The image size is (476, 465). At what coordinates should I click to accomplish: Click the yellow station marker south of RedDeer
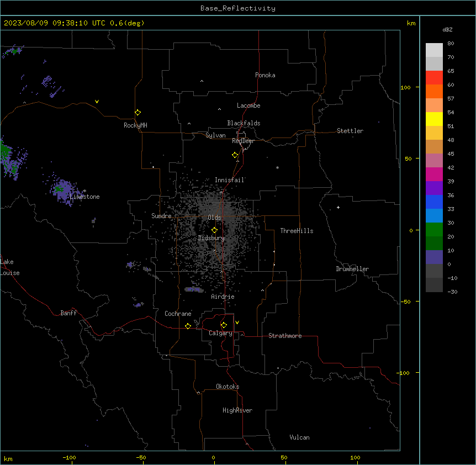tap(235, 155)
